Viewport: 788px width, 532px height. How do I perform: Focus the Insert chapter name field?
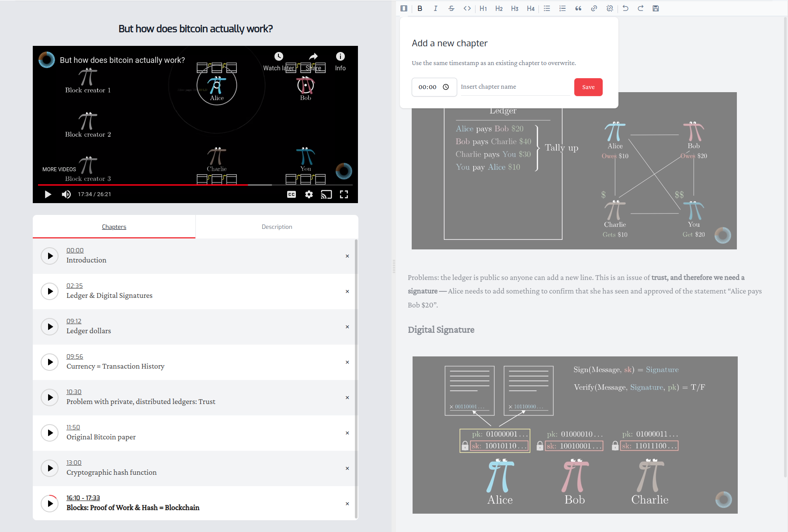(515, 87)
